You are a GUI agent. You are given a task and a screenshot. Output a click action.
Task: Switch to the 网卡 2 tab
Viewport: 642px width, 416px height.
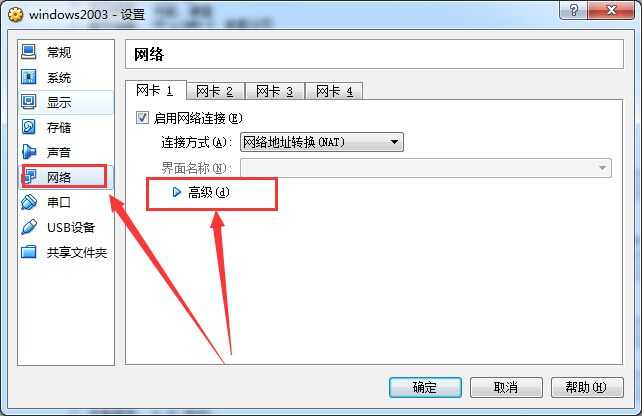(215, 91)
